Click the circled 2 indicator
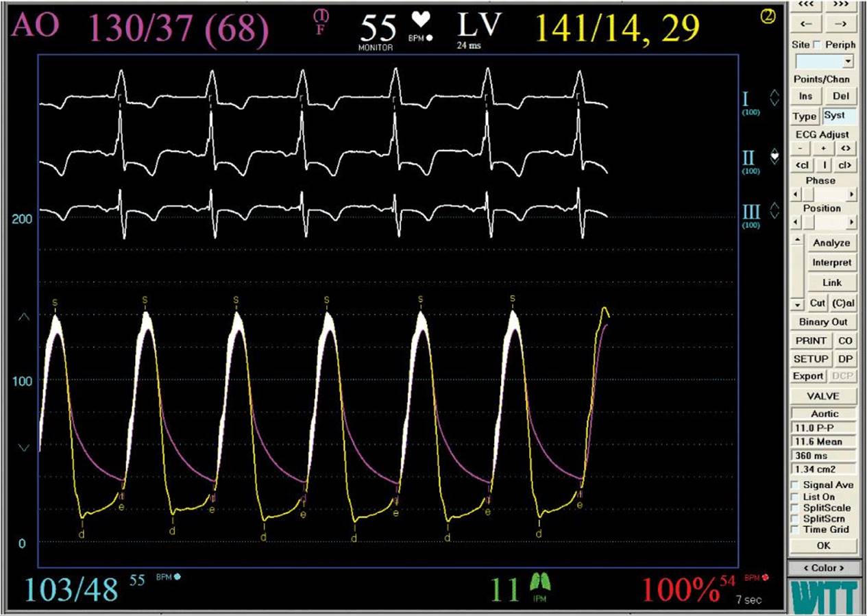Screen dimensions: 867x616 click(768, 17)
